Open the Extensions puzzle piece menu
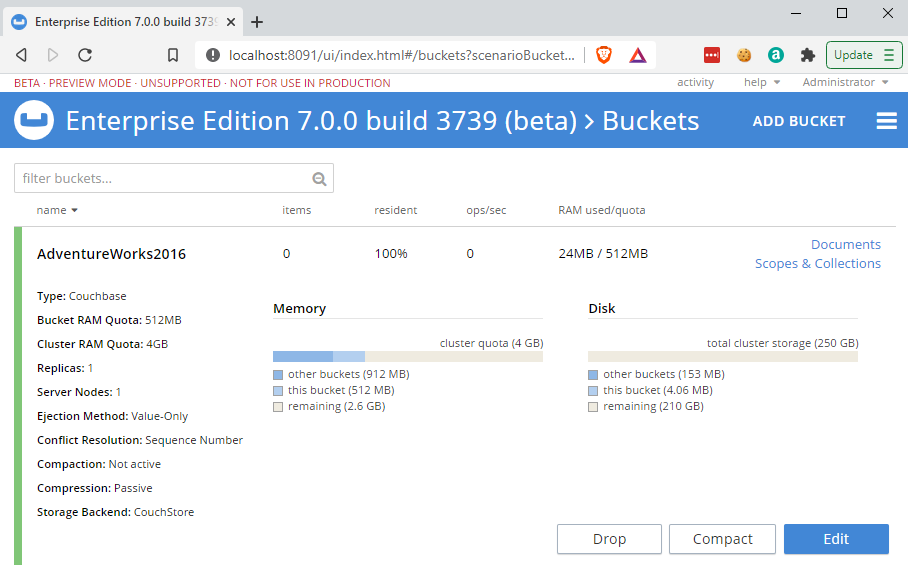 pyautogui.click(x=808, y=55)
